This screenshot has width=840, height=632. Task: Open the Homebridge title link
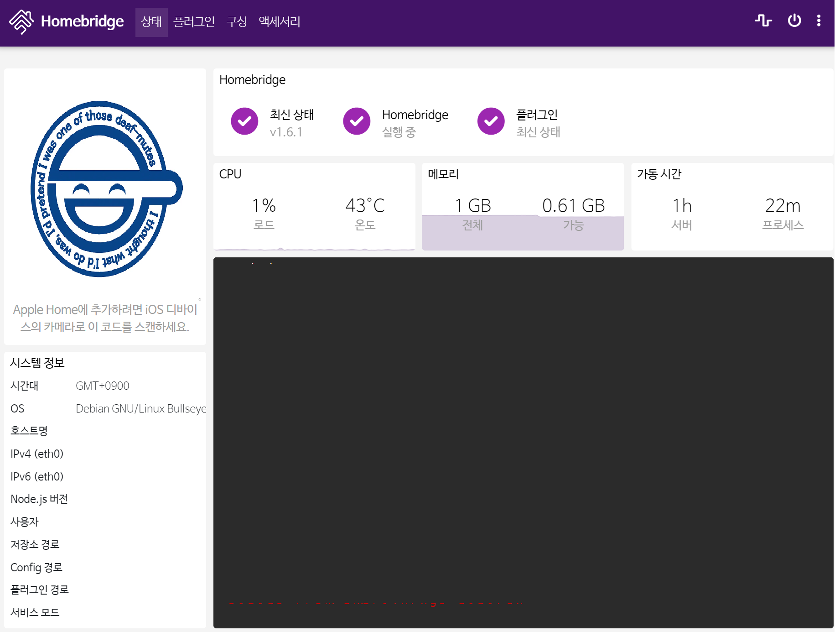[x=82, y=21]
